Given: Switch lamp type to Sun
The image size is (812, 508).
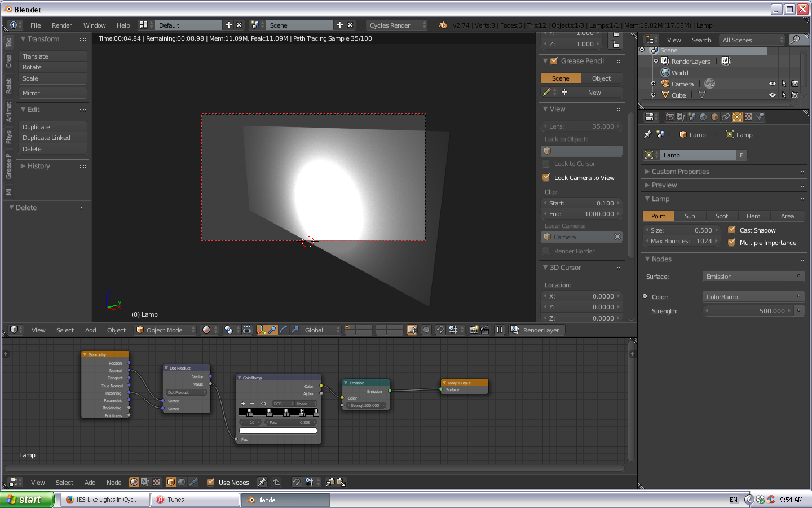Looking at the screenshot, I should coord(690,216).
